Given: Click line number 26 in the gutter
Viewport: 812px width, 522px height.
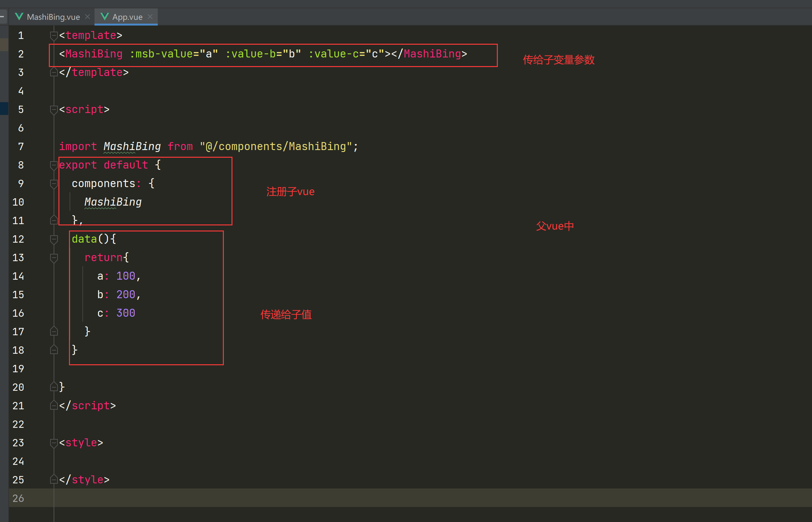Looking at the screenshot, I should point(18,498).
